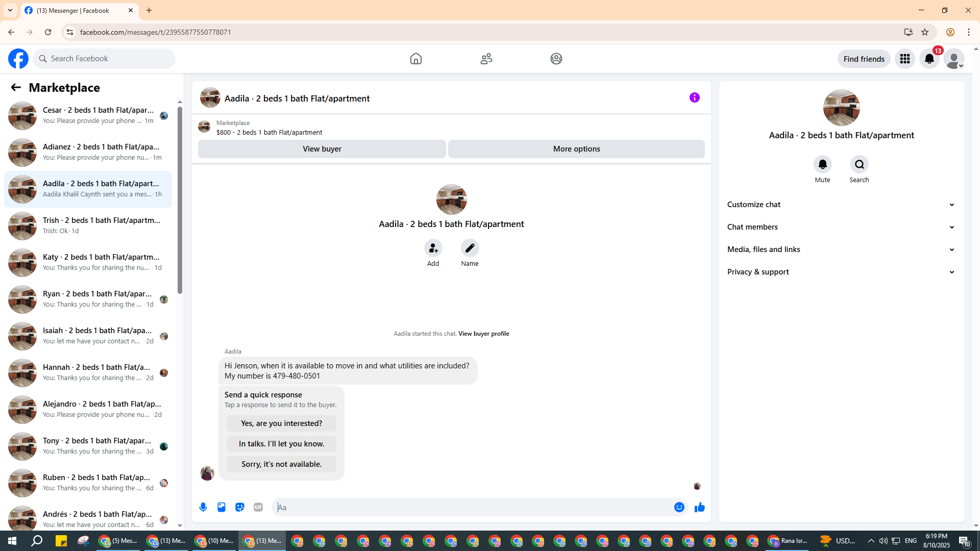The height and width of the screenshot is (551, 980).
Task: Go to the Facebook Home tab
Action: click(415, 59)
